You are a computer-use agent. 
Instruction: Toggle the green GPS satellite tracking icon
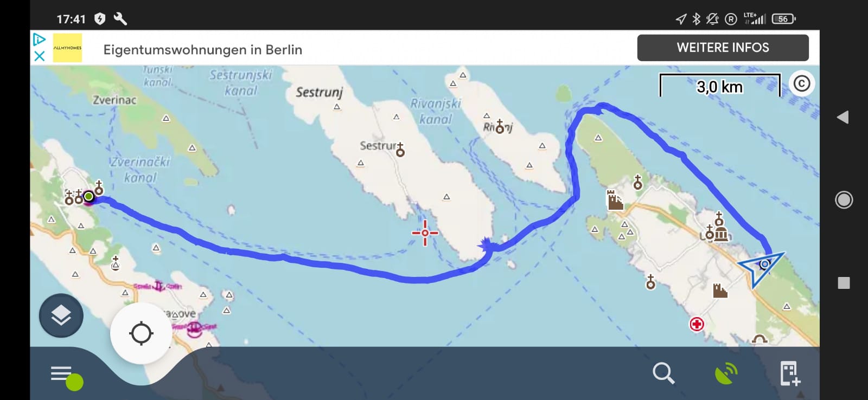point(726,373)
